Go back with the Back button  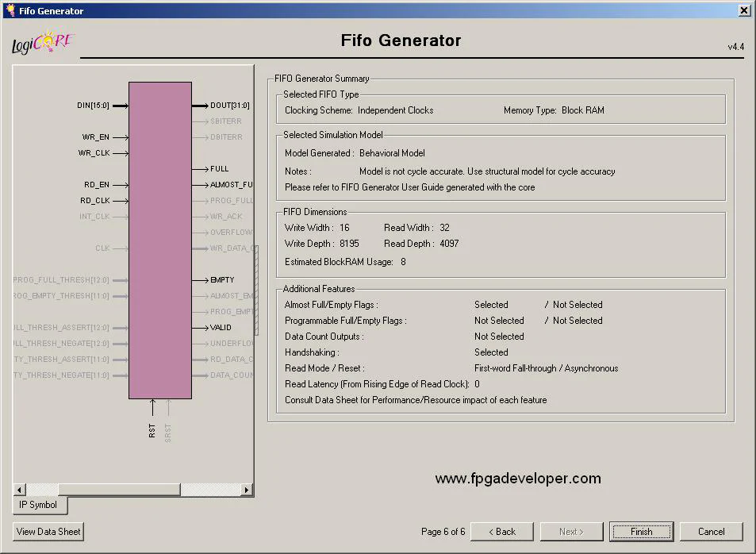[x=501, y=532]
